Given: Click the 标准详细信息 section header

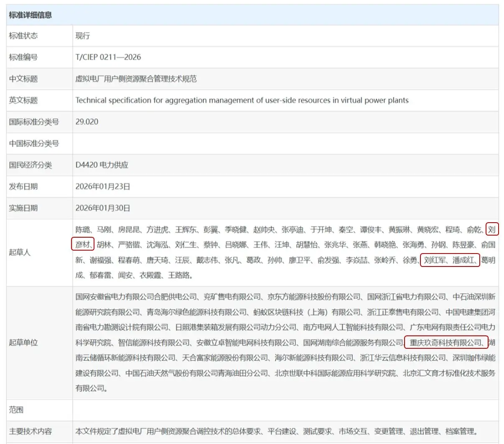Looking at the screenshot, I should [x=31, y=15].
